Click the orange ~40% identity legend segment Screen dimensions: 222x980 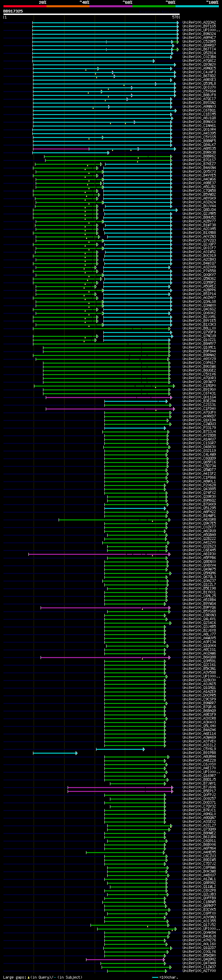[68, 6]
